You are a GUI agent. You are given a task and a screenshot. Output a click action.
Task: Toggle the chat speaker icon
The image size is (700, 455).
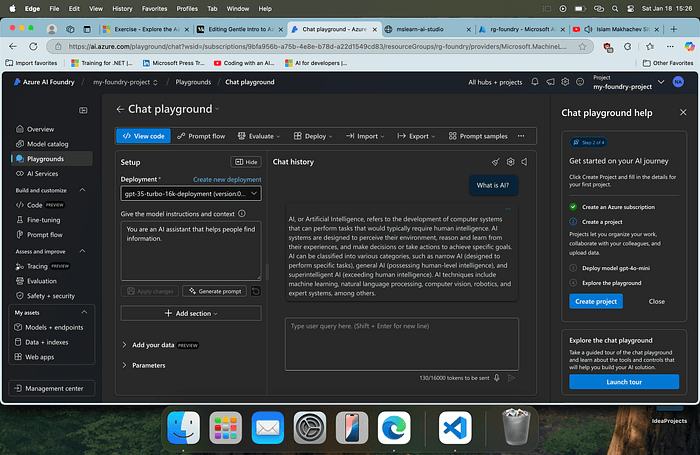(x=525, y=162)
